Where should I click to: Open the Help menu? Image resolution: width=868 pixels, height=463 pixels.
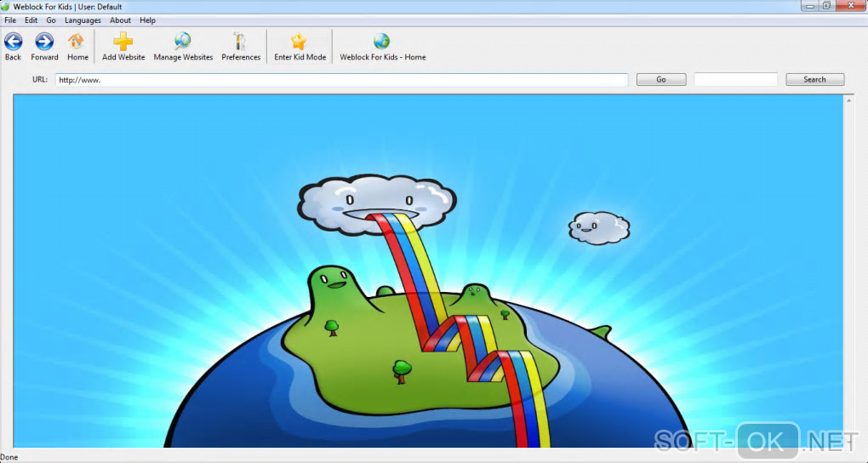pos(147,20)
